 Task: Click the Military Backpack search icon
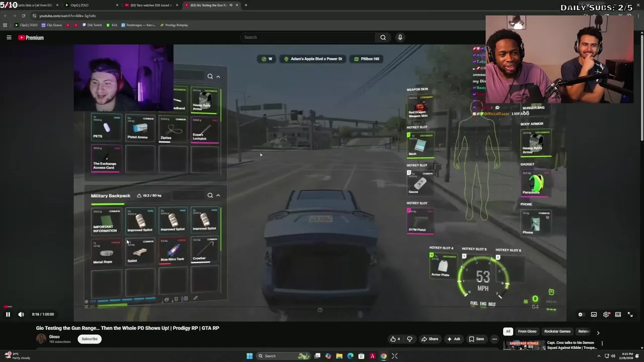point(210,196)
